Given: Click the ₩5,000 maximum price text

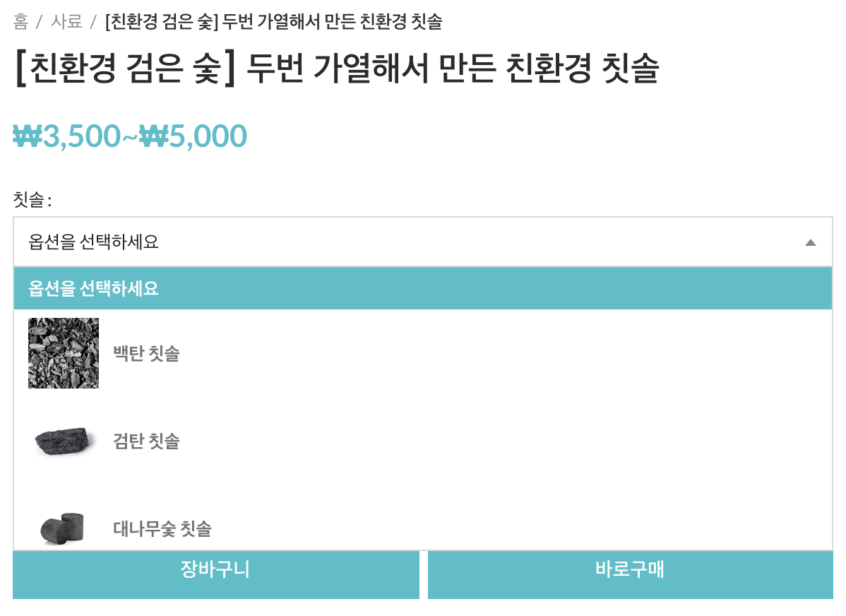Looking at the screenshot, I should tap(193, 136).
